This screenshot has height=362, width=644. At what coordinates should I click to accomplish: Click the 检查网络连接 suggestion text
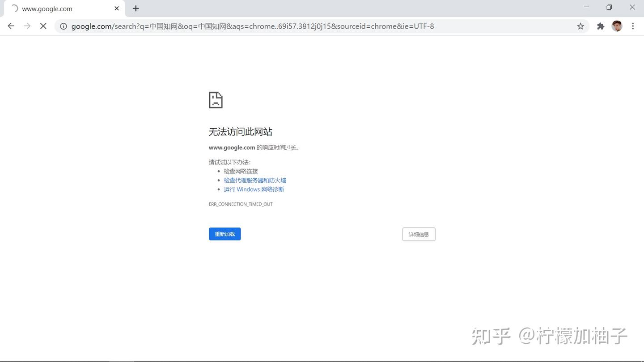[x=241, y=171]
